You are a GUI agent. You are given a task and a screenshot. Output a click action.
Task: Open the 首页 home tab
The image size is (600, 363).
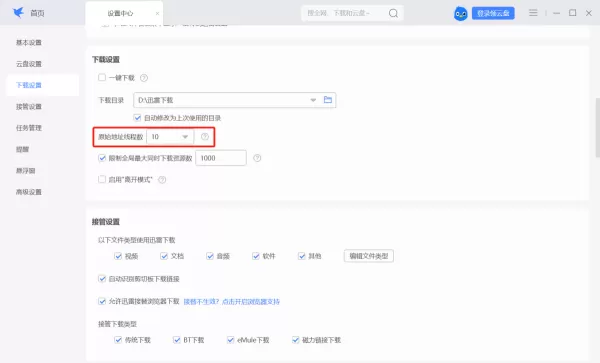37,13
